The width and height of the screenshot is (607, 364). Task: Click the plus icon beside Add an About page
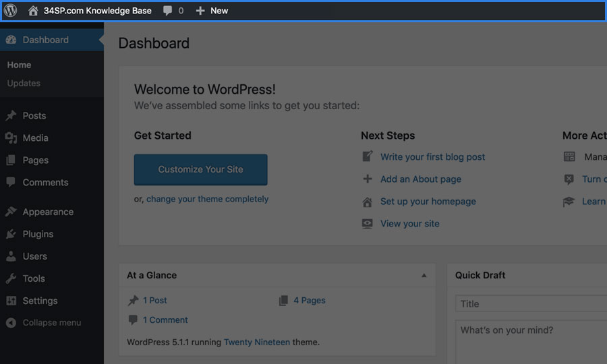pyautogui.click(x=368, y=179)
